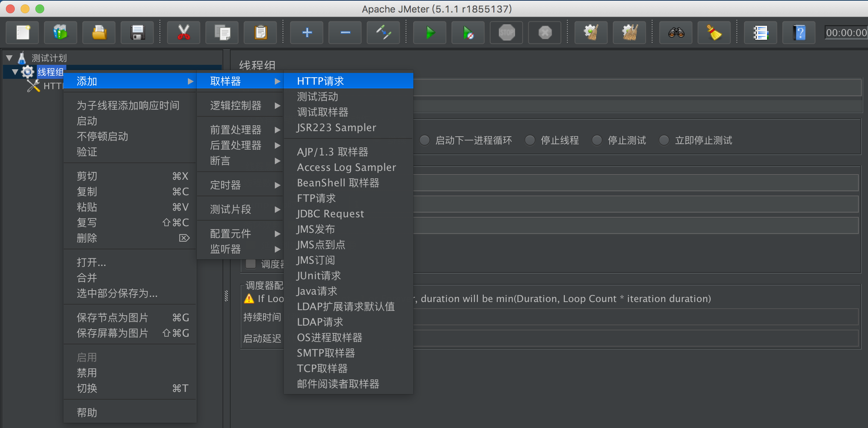Choose BeanShell 取样器 menu item
Image resolution: width=868 pixels, height=428 pixels.
point(349,183)
